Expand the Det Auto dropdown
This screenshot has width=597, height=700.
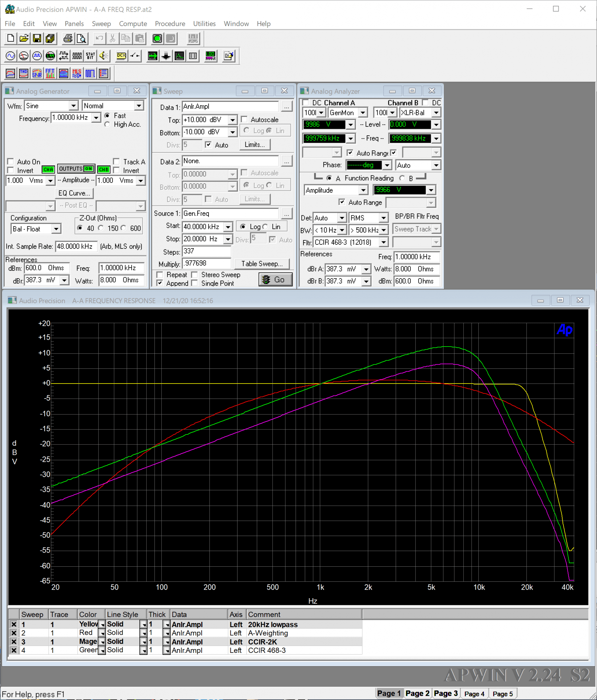pos(342,218)
